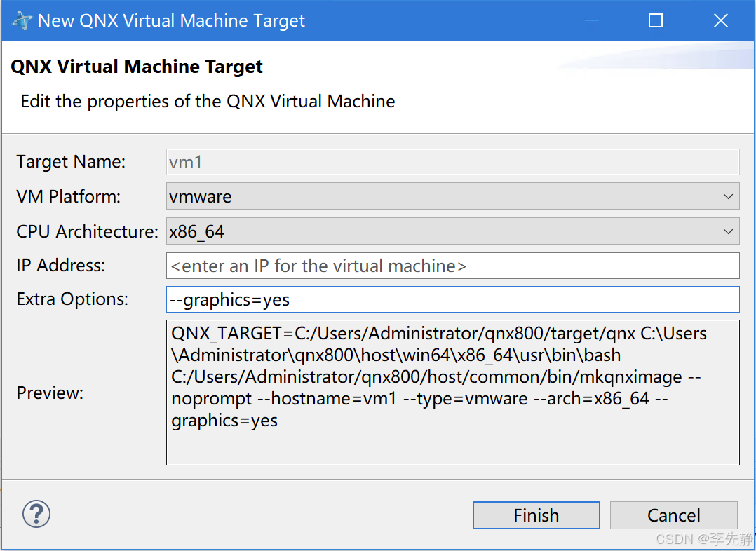Click inside the Preview command text box

tap(453, 393)
